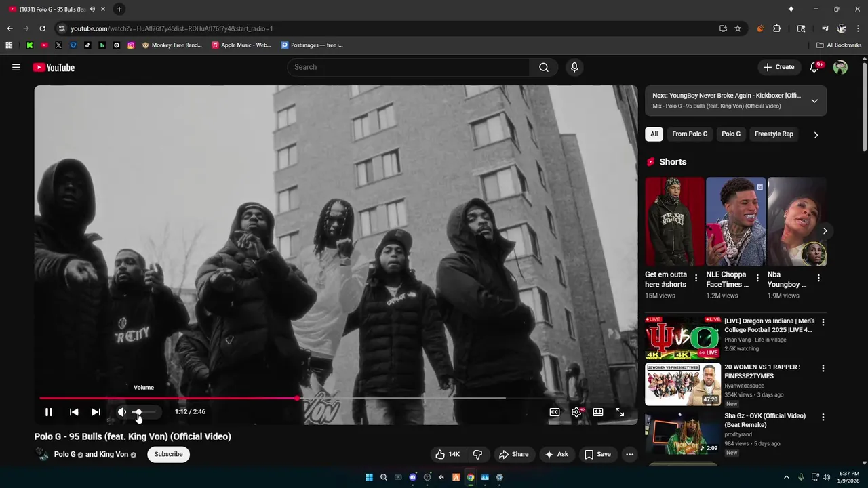
Task: Open the browser Extensions puzzle icon
Action: [x=777, y=28]
